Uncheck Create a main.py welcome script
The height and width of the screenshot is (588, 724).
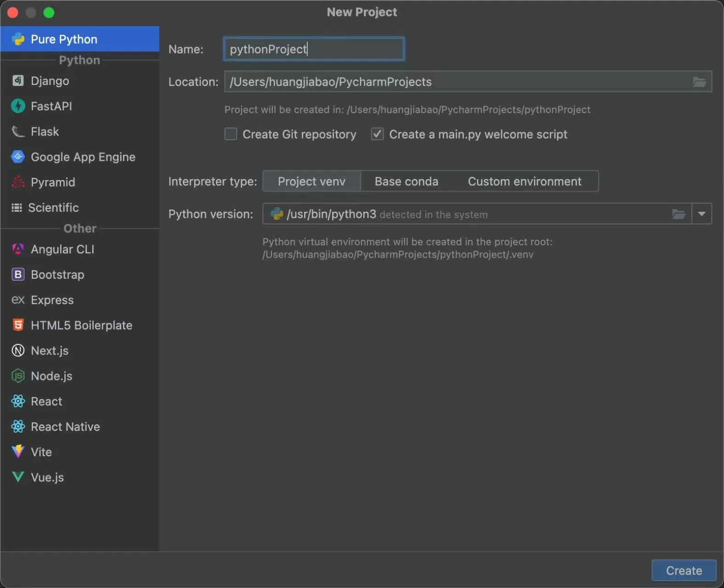377,134
